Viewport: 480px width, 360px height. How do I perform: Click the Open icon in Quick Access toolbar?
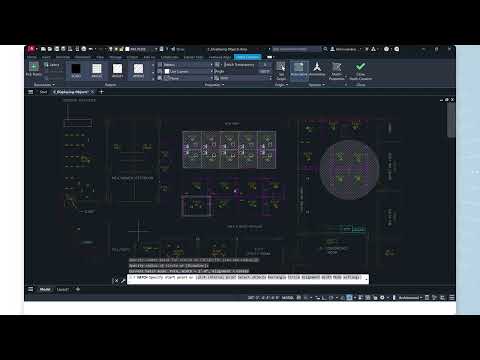[x=50, y=49]
